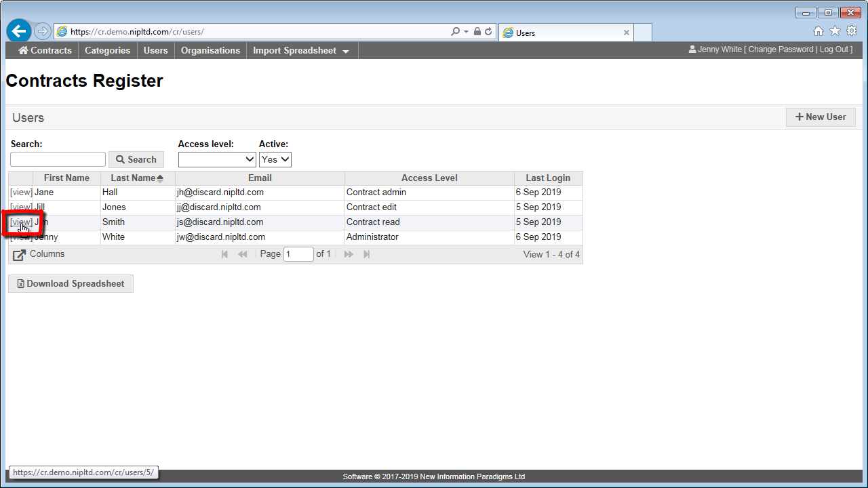Viewport: 868px width, 488px height.
Task: Go to the last page arrow in pager
Action: point(366,254)
